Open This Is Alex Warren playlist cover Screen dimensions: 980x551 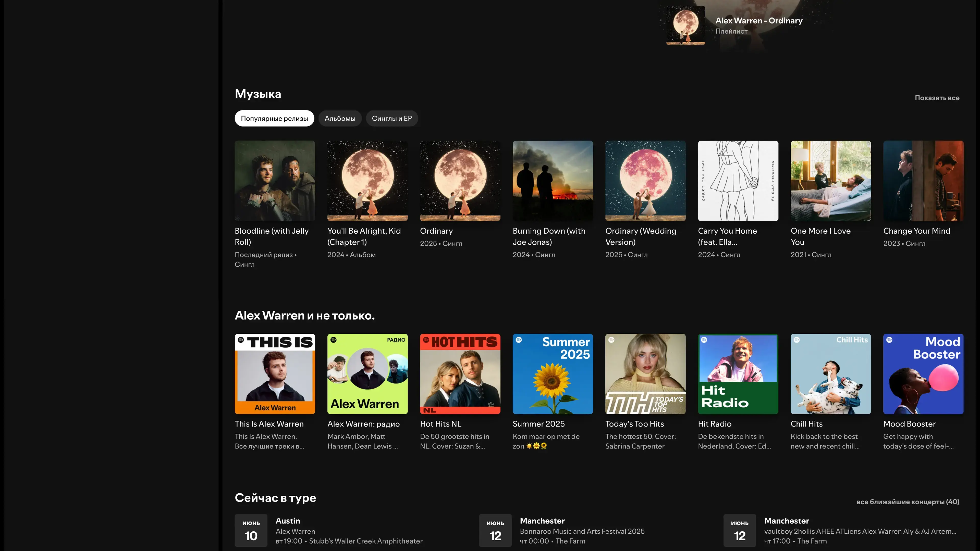coord(275,374)
